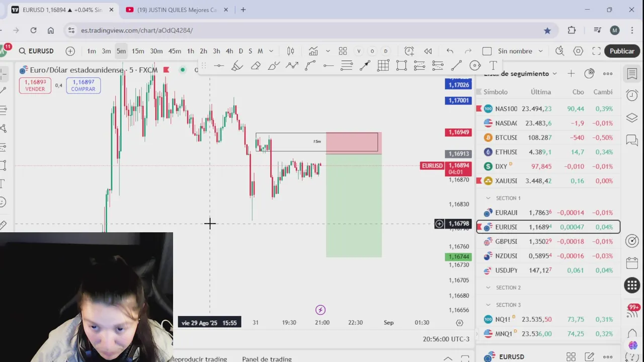Select the text tool in favorites toolbar

pos(493,65)
